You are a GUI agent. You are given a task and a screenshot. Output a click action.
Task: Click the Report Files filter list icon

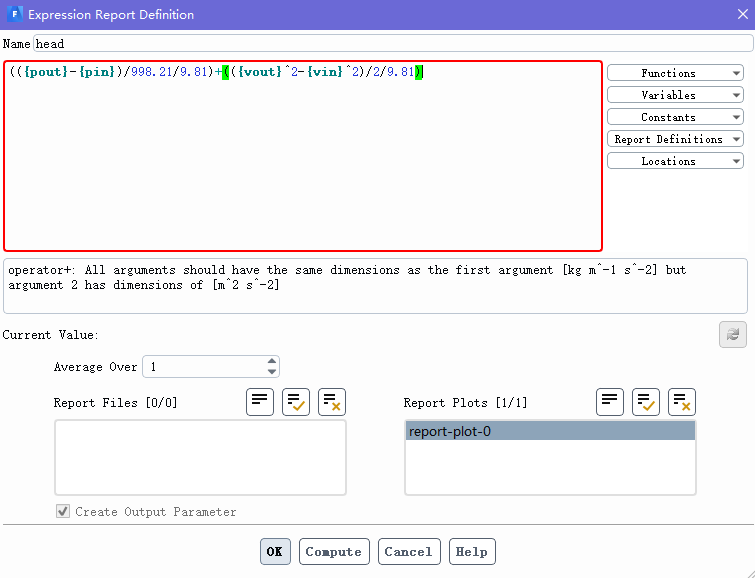pyautogui.click(x=260, y=402)
